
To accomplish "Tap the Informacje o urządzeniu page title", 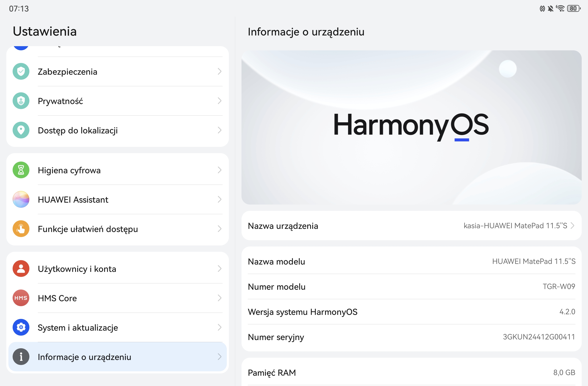I will point(306,32).
